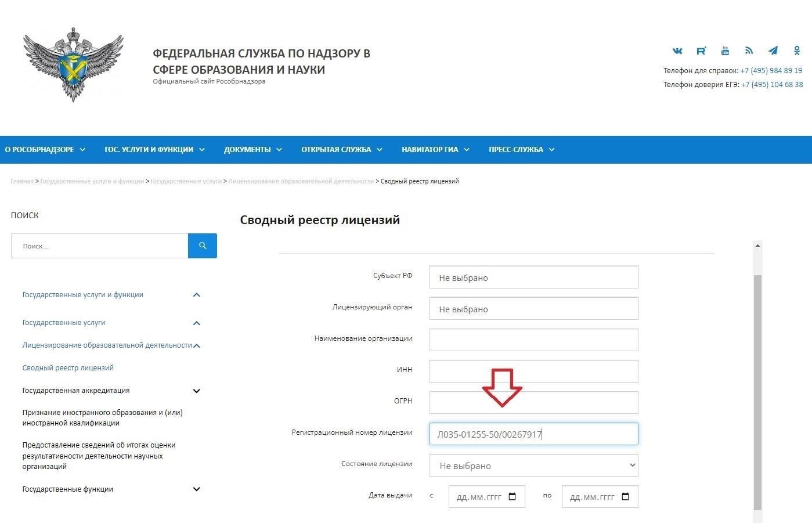
Task: Open the Telegram channel icon
Action: pos(773,51)
